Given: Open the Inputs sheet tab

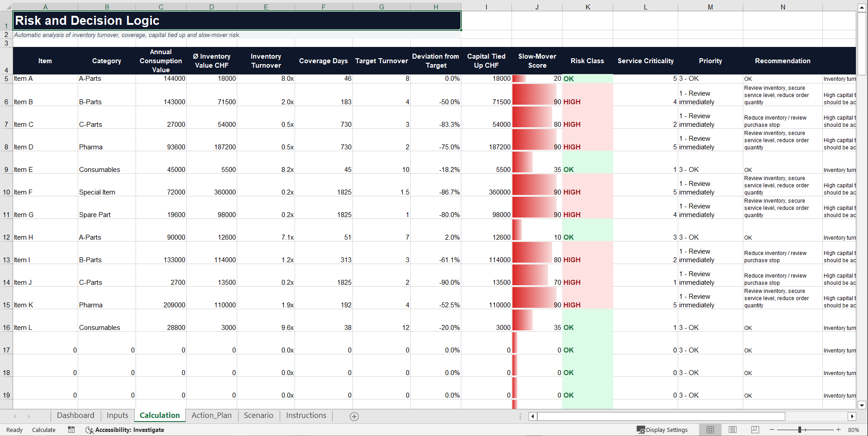Looking at the screenshot, I should pos(117,415).
